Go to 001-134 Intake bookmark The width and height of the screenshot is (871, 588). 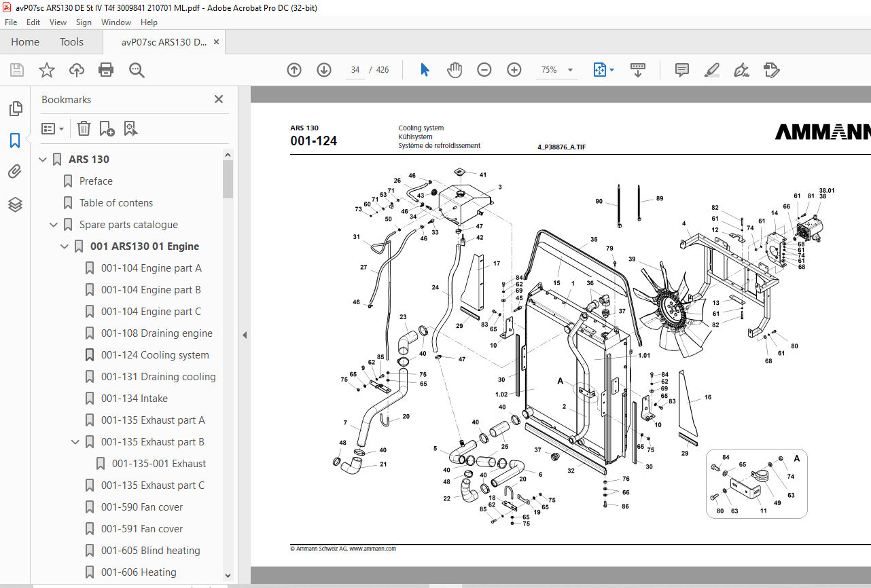pos(135,399)
